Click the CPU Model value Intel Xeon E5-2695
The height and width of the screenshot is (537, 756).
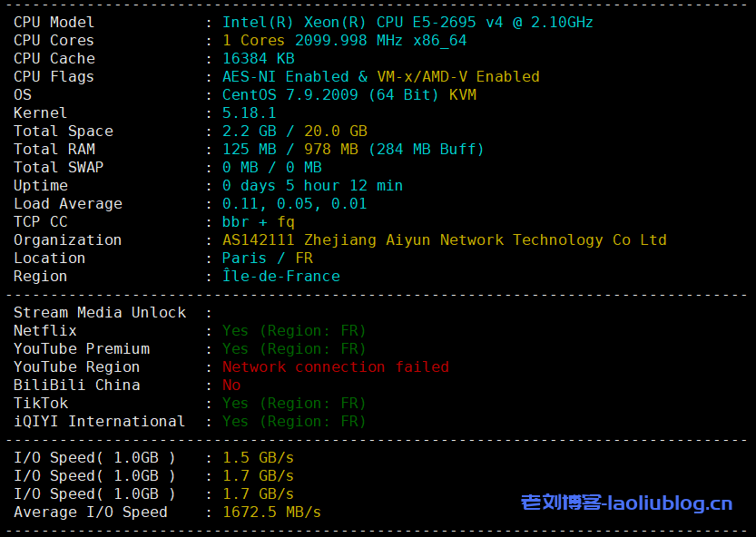coord(407,22)
